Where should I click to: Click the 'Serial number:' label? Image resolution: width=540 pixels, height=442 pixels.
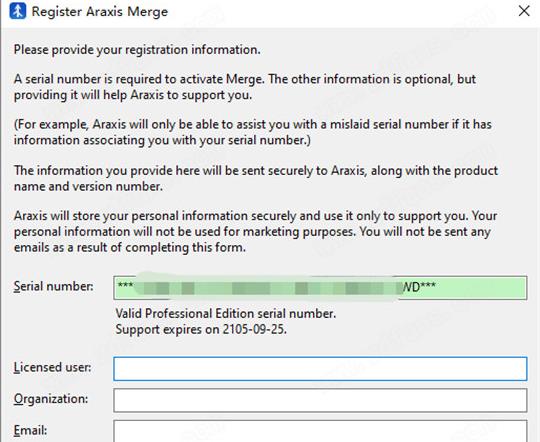53,287
